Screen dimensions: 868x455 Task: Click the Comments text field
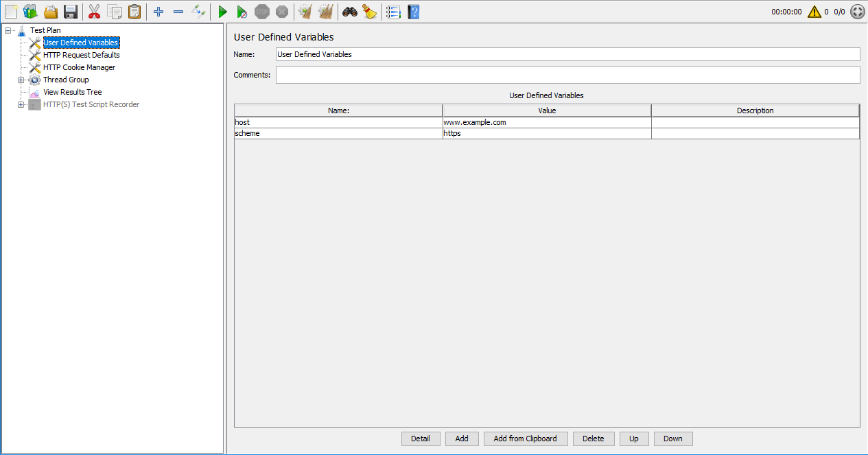point(567,75)
